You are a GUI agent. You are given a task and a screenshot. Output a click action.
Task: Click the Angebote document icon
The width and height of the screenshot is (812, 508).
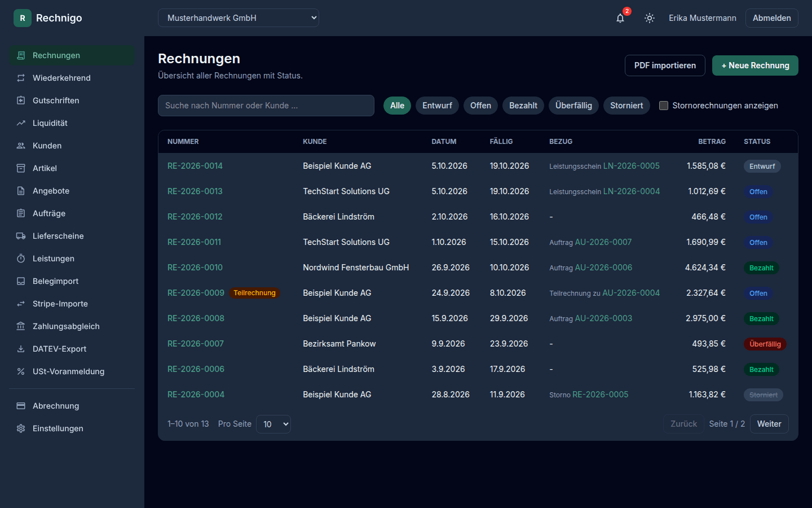[21, 191]
